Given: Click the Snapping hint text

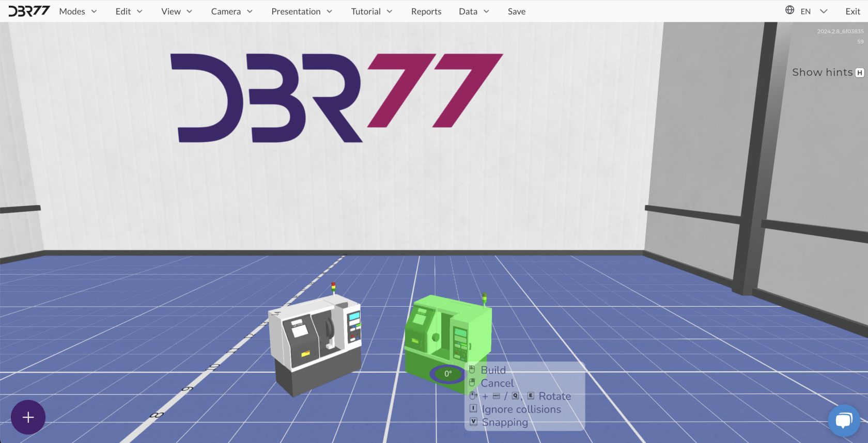Looking at the screenshot, I should [505, 422].
